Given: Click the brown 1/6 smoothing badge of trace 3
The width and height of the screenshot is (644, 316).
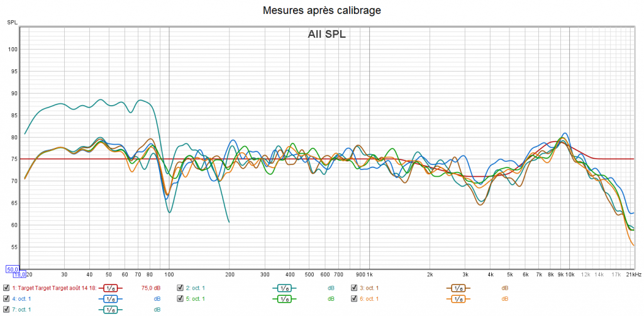Looking at the screenshot, I should 458,288.
